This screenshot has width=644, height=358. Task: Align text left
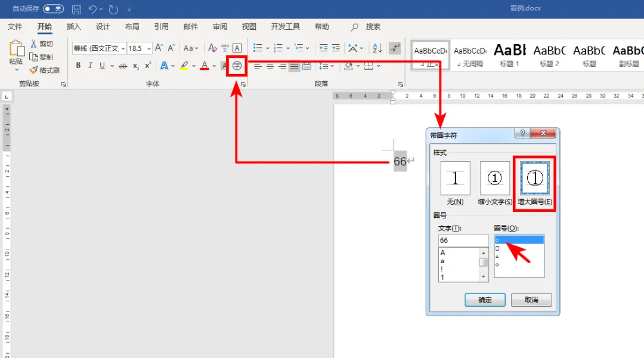pyautogui.click(x=258, y=66)
